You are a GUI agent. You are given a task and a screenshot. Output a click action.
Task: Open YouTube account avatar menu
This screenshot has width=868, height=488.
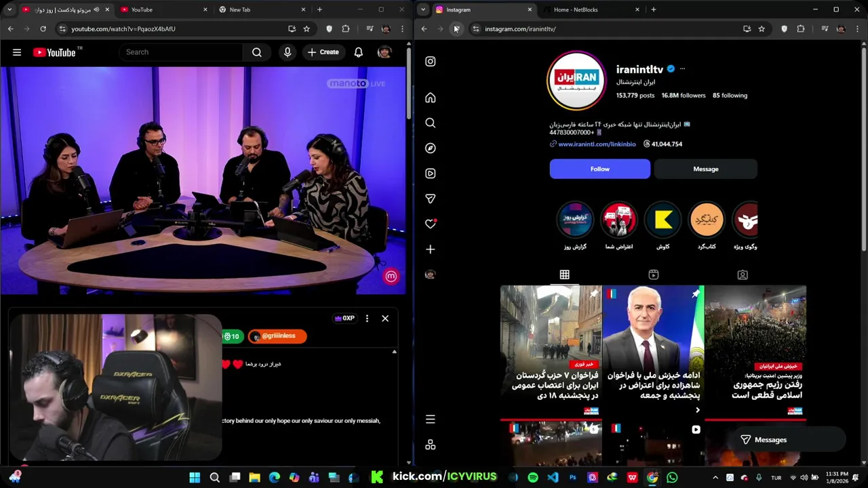(x=384, y=52)
